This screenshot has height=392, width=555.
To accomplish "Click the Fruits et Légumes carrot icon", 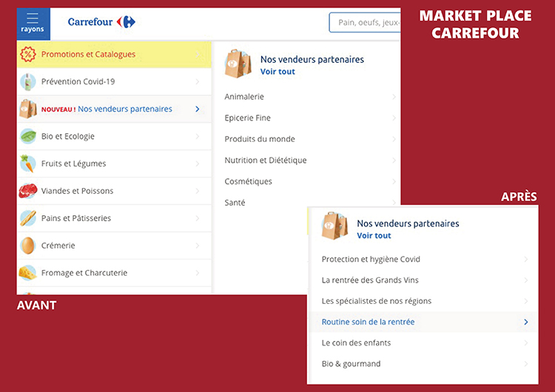I will 27,163.
